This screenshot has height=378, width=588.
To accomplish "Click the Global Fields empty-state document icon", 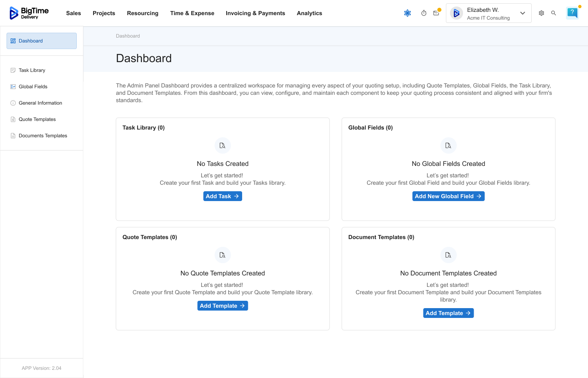I will pyautogui.click(x=448, y=145).
